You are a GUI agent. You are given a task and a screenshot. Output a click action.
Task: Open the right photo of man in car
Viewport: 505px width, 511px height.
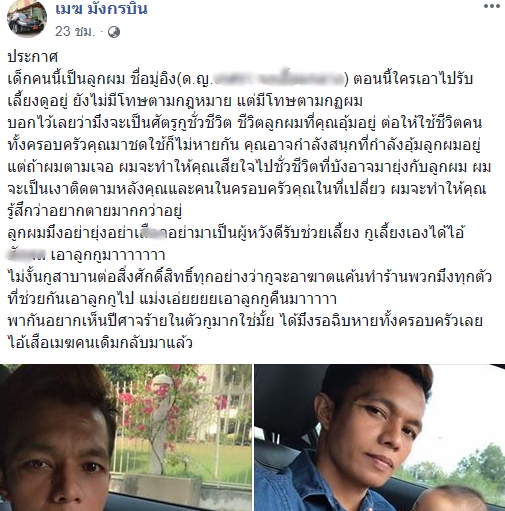coord(380,437)
